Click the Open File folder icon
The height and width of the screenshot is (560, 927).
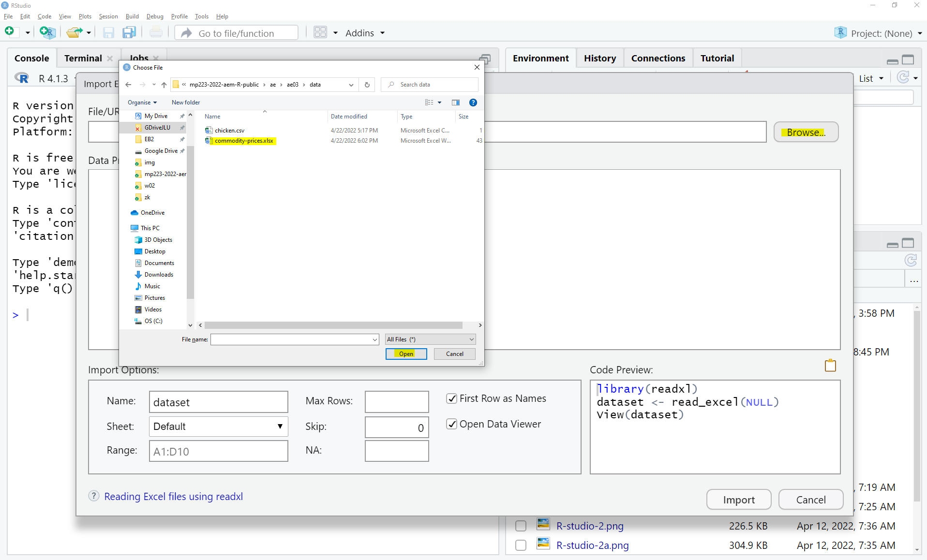(74, 32)
